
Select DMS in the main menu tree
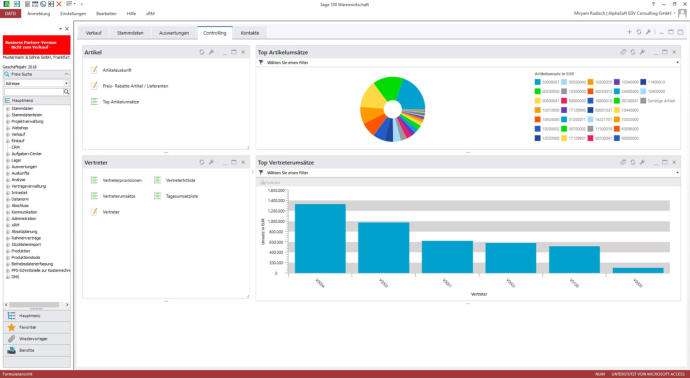pyautogui.click(x=15, y=277)
